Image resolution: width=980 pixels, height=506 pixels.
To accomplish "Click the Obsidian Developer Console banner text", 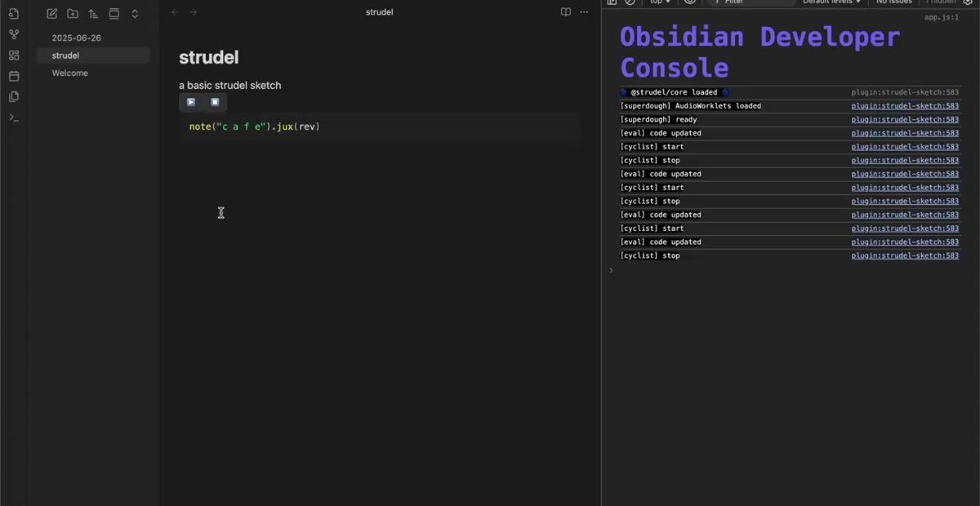I will (759, 52).
